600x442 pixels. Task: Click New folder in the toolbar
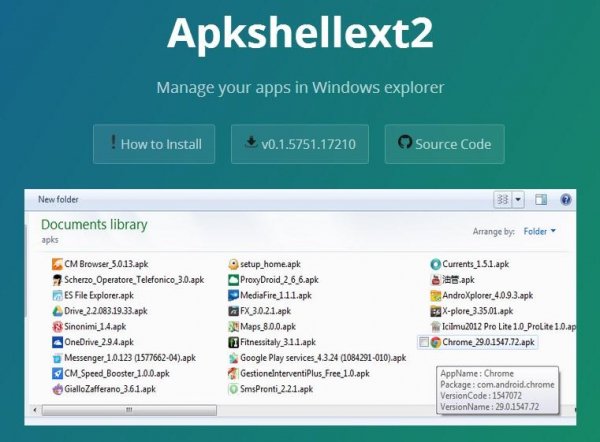point(58,199)
